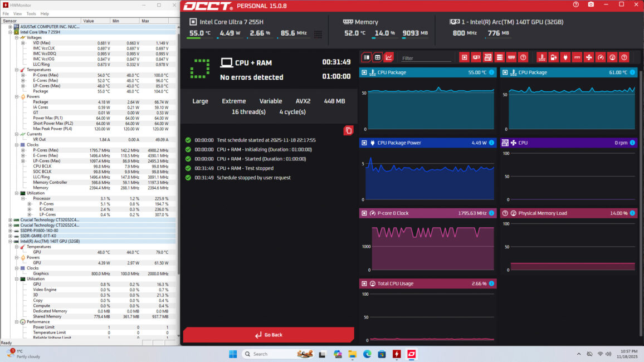Image resolution: width=644 pixels, height=362 pixels.
Task: Switch OCCT monitoring to graph view
Action: tap(388, 57)
